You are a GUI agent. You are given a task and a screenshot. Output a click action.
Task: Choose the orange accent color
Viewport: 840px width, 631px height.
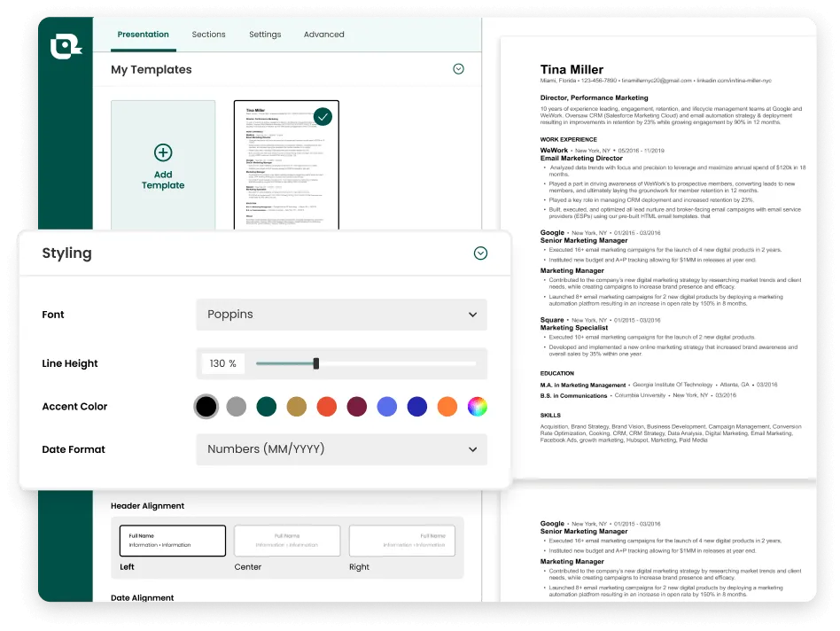click(x=447, y=407)
